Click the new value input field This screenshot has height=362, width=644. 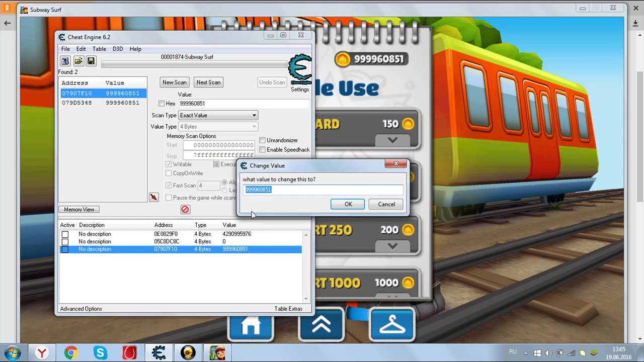point(324,190)
